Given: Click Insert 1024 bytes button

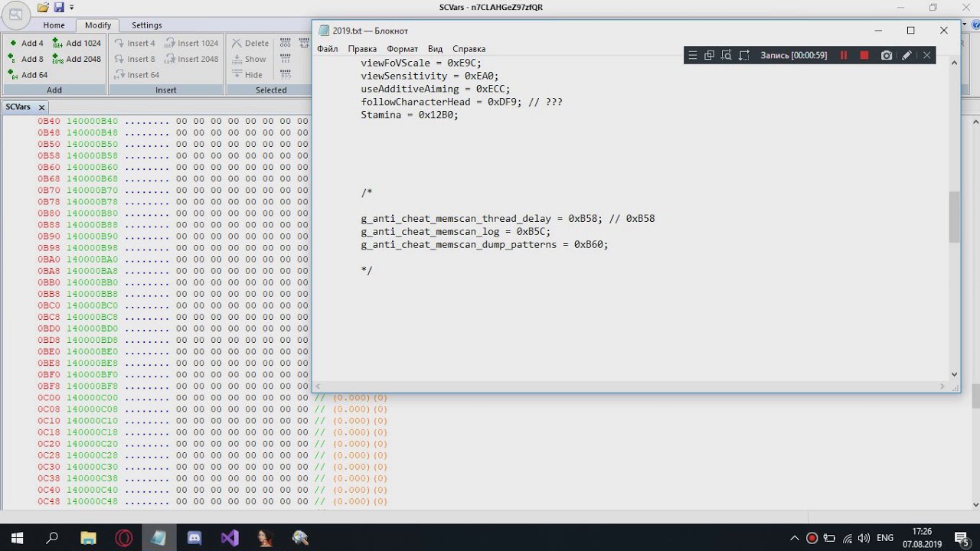Looking at the screenshot, I should pos(191,44).
